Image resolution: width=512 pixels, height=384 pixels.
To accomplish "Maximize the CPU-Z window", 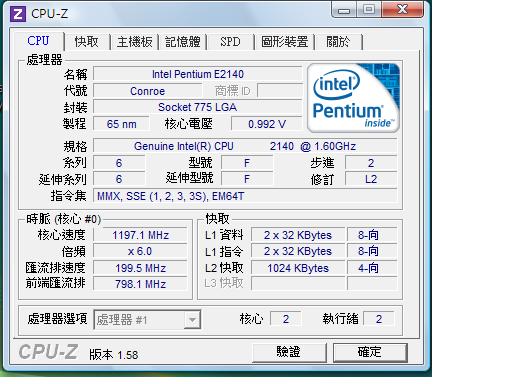I will click(x=369, y=10).
